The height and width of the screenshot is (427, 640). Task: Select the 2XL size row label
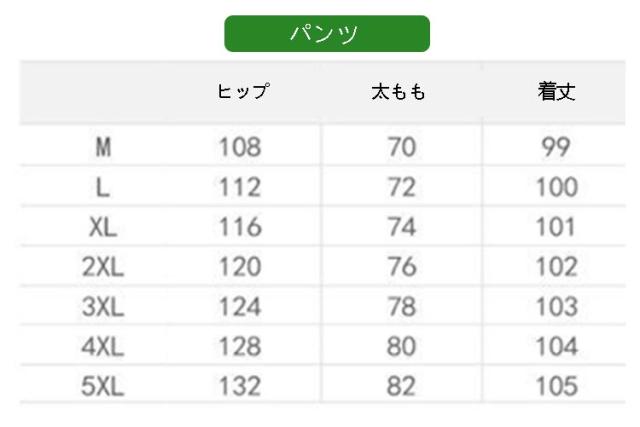(x=103, y=267)
